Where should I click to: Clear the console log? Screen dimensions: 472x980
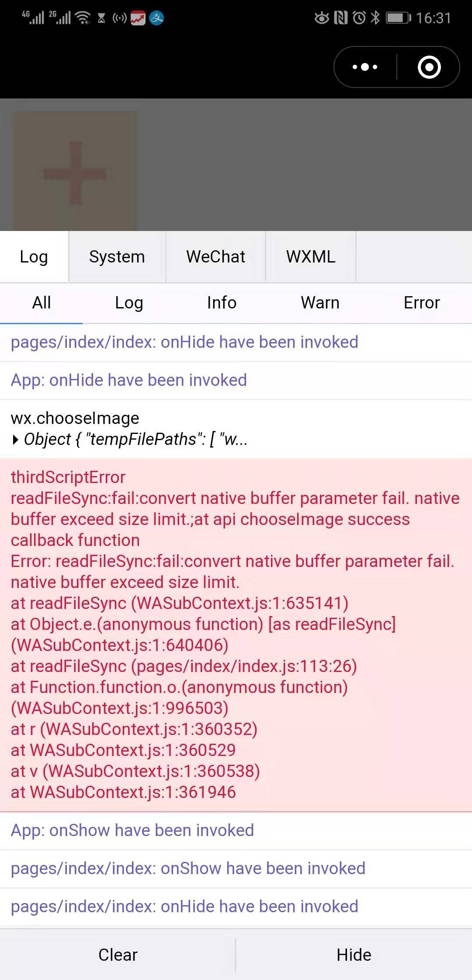click(x=118, y=955)
